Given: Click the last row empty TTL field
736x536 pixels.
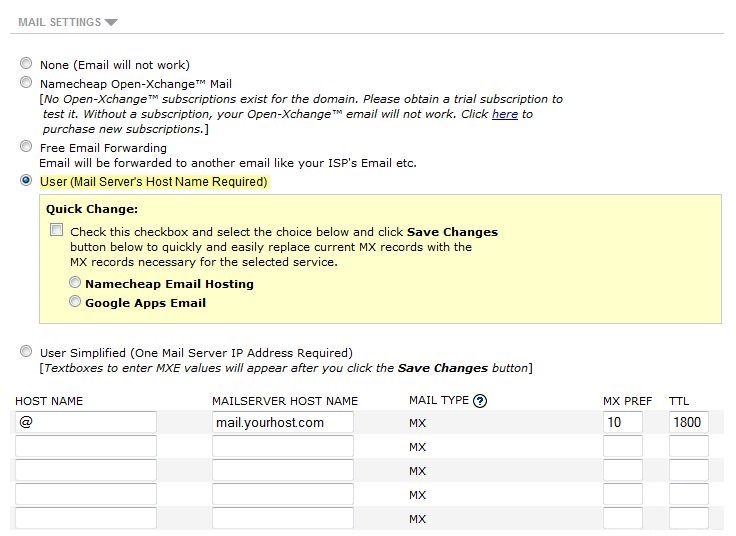Looking at the screenshot, I should (689, 518).
